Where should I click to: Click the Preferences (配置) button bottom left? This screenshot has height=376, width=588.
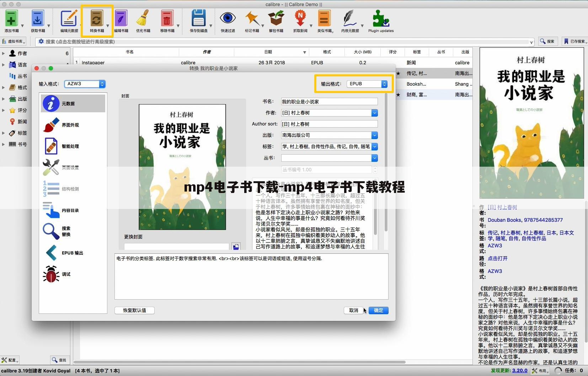tap(10, 360)
